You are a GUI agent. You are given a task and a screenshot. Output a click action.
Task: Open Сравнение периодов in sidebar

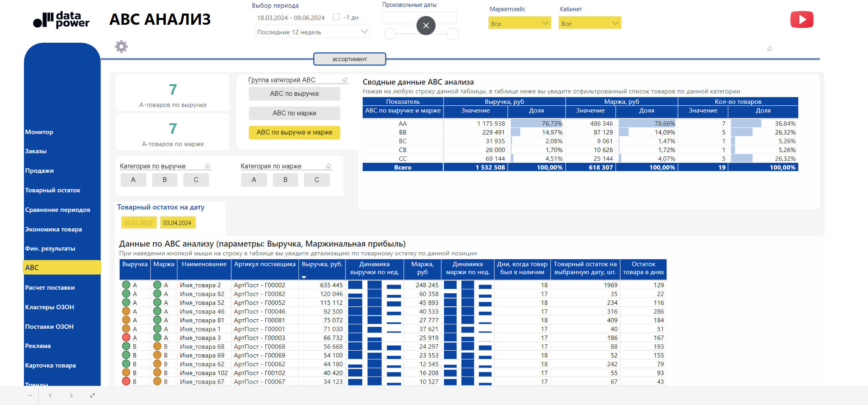pos(58,210)
